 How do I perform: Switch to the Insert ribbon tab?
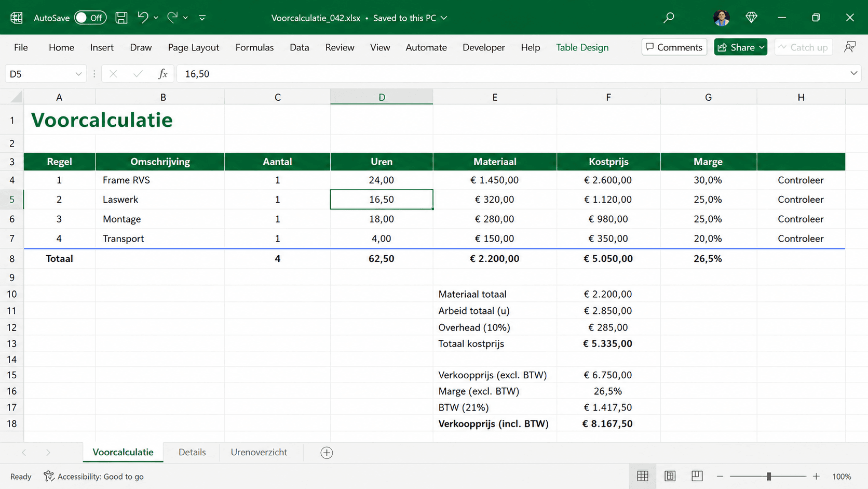[x=102, y=47]
